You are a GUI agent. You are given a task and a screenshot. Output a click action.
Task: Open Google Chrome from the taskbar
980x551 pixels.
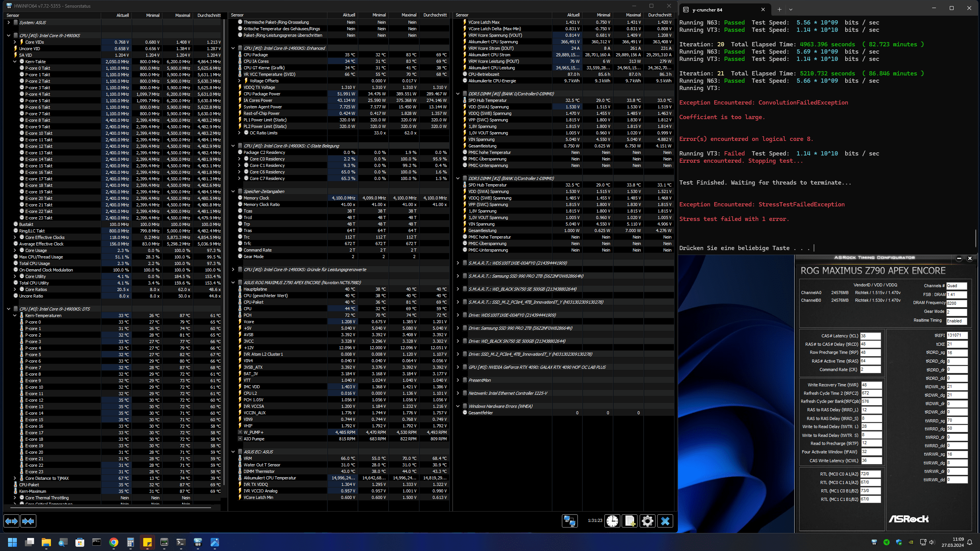pos(113,542)
